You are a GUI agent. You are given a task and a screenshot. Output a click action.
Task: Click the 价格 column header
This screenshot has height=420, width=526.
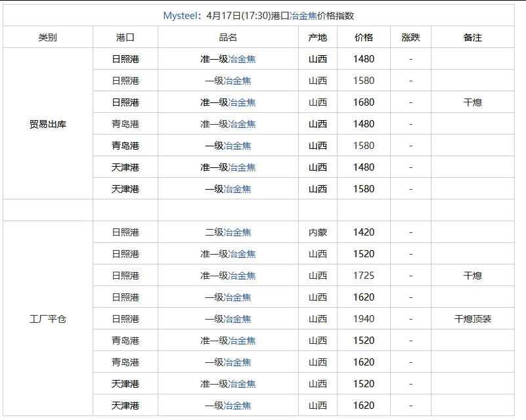[364, 37]
